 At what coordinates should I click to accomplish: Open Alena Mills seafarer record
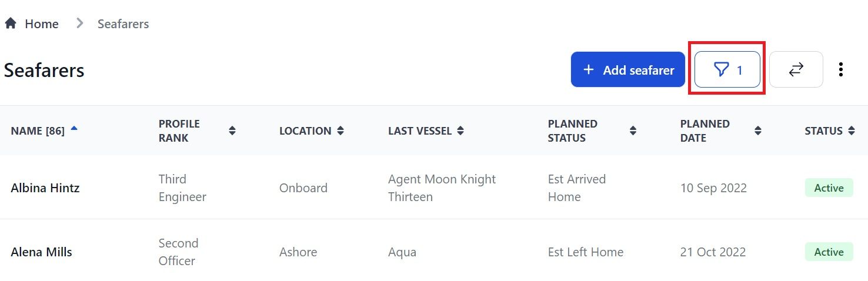point(41,252)
